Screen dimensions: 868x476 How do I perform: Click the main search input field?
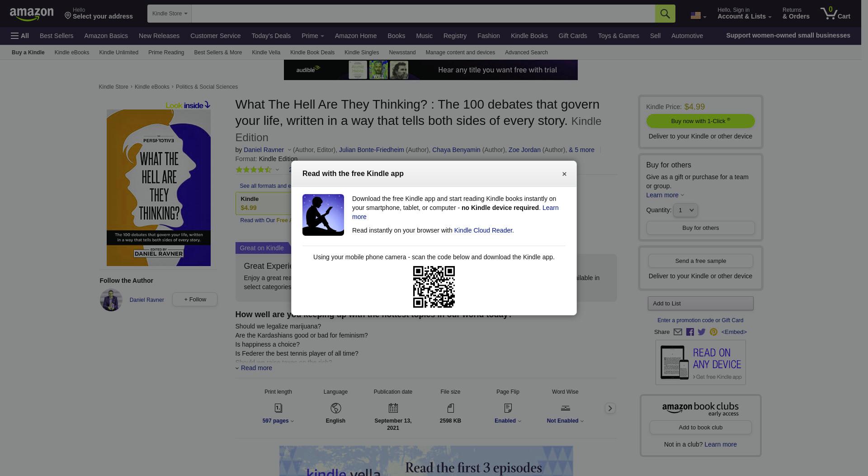[423, 14]
